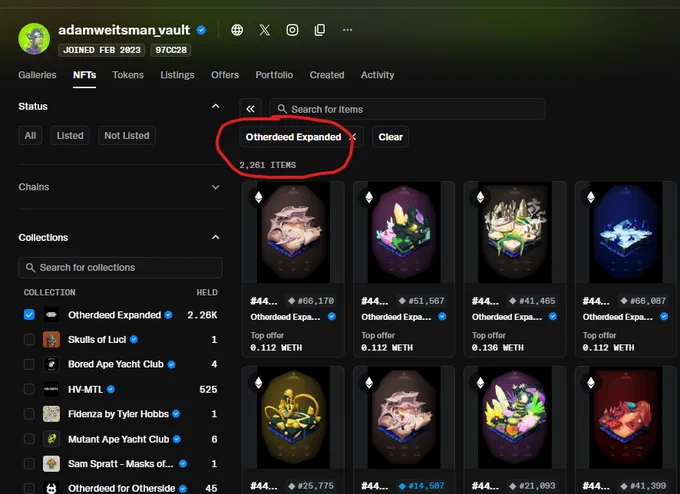This screenshot has width=680, height=494.
Task: Expand the Chains section chevron
Action: (x=216, y=187)
